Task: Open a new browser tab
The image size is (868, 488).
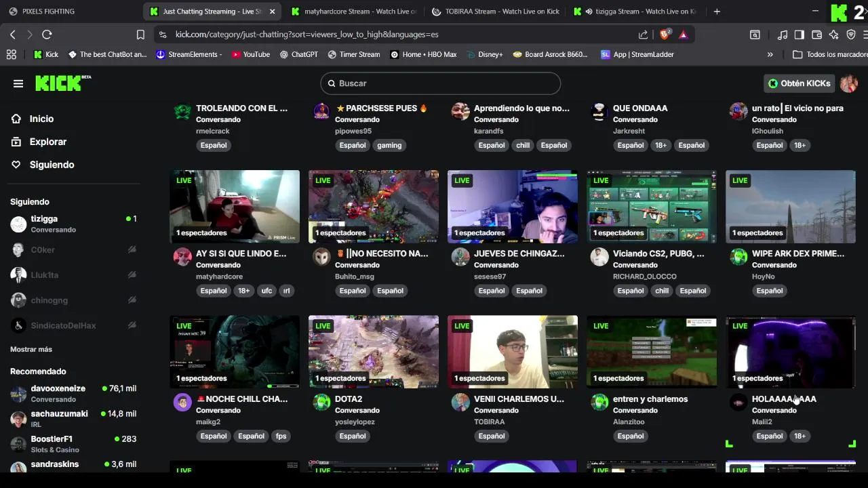Action: (x=717, y=12)
